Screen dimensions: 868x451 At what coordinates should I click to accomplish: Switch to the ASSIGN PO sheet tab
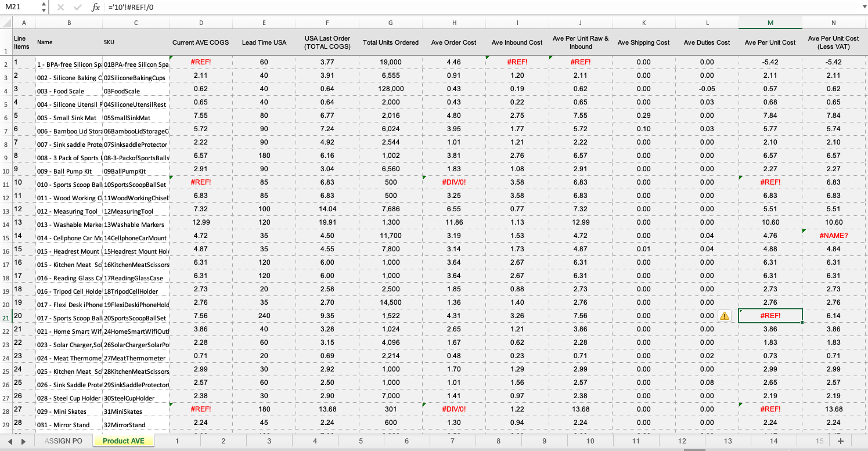tap(63, 441)
